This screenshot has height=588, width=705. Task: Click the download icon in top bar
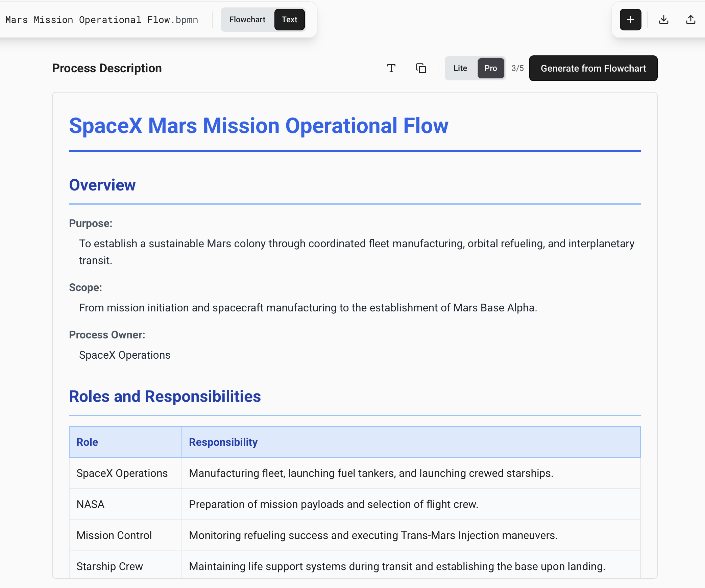tap(664, 20)
